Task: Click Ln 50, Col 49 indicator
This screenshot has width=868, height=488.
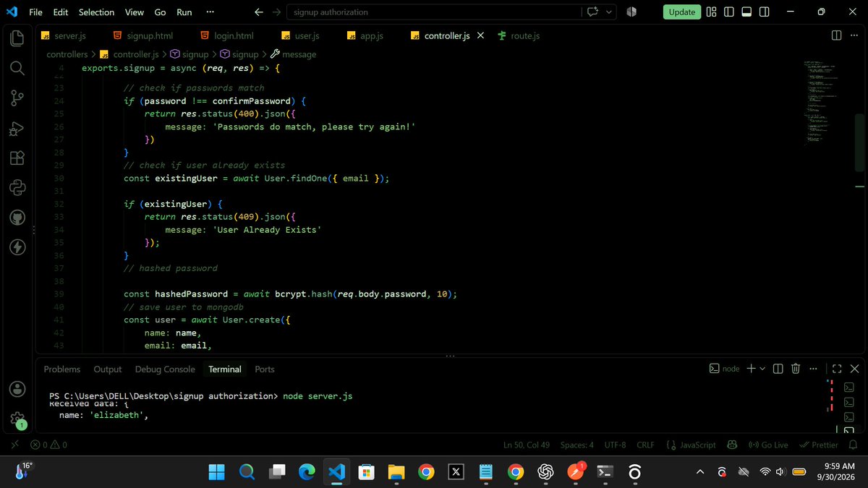Action: click(525, 445)
